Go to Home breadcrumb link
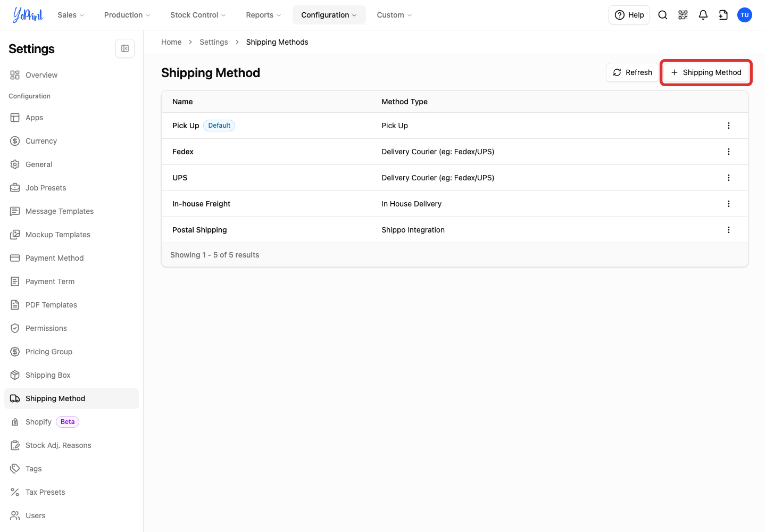766x532 pixels. pyautogui.click(x=171, y=42)
